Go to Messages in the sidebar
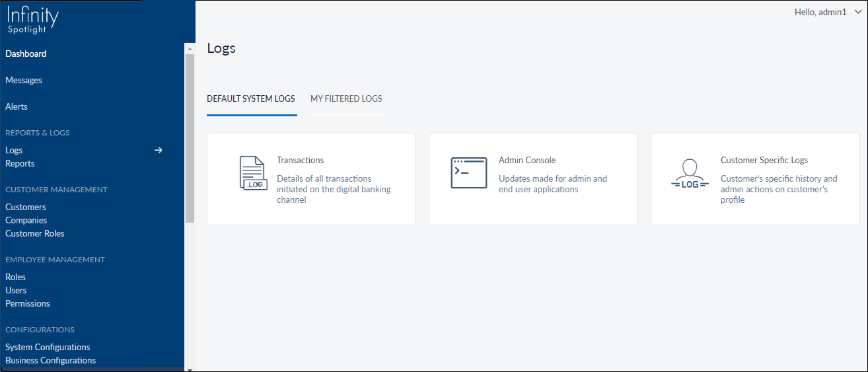Screen dimensions: 868x372 coord(24,81)
